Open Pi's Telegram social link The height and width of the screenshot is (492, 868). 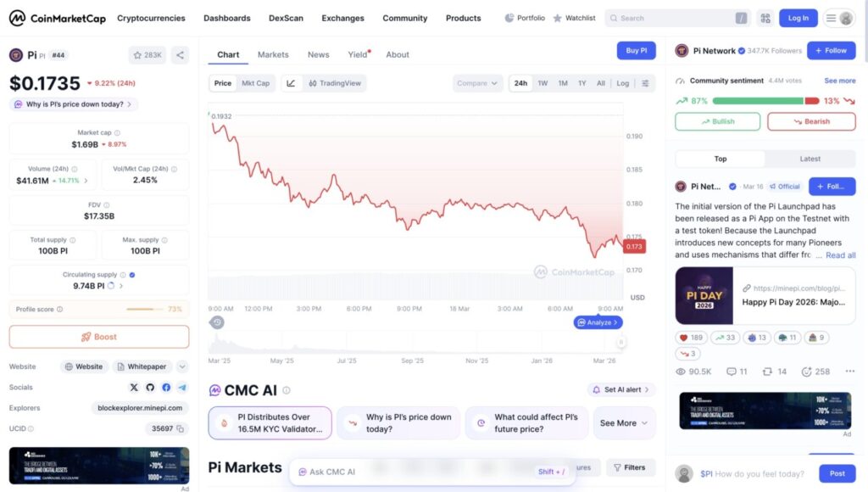[182, 387]
